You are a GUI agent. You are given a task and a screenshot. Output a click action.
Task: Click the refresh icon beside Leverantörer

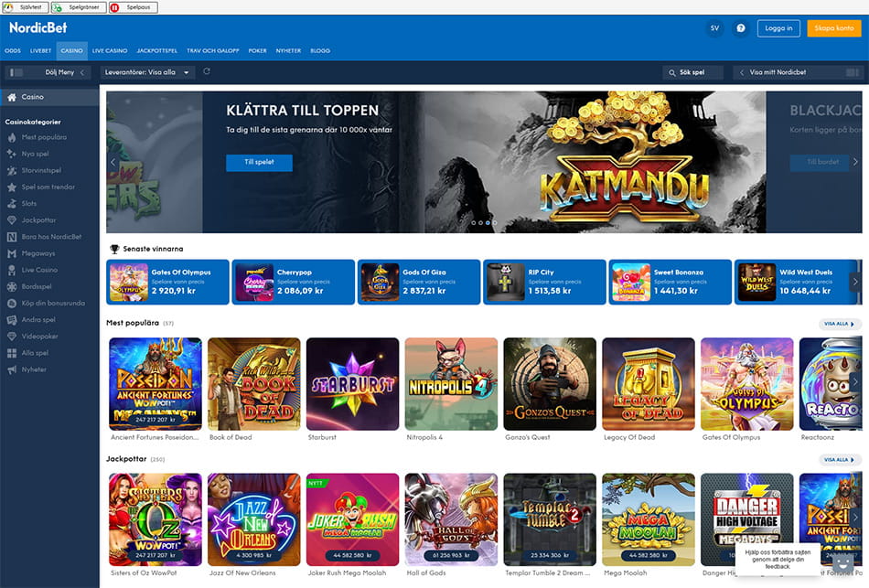click(x=207, y=71)
